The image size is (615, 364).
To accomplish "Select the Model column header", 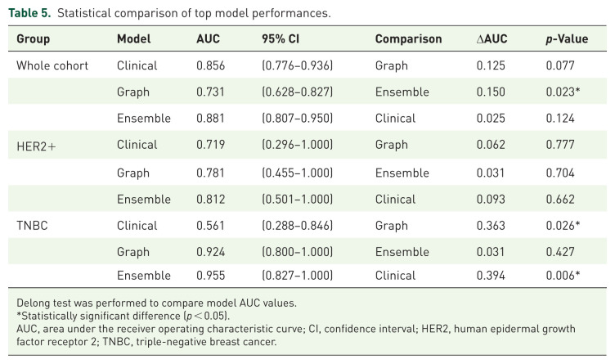I will point(134,38).
